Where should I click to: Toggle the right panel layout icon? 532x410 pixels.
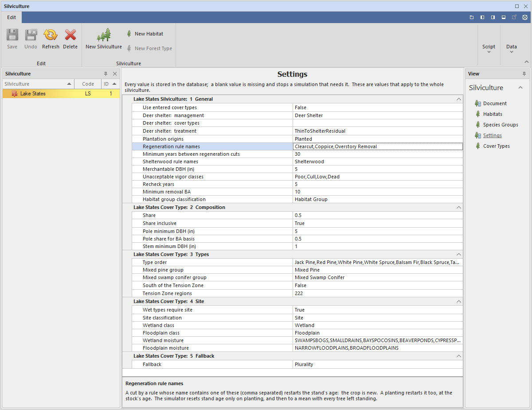(493, 17)
